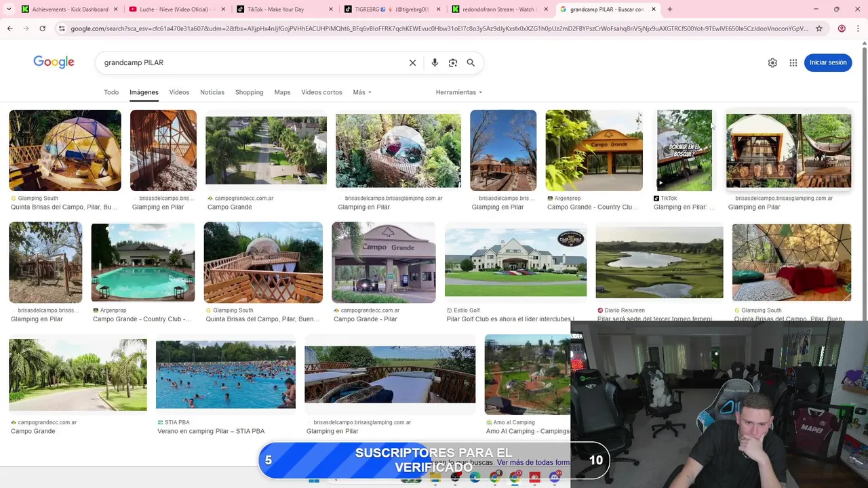Expand the Herramientas tools dropdown

coord(459,92)
